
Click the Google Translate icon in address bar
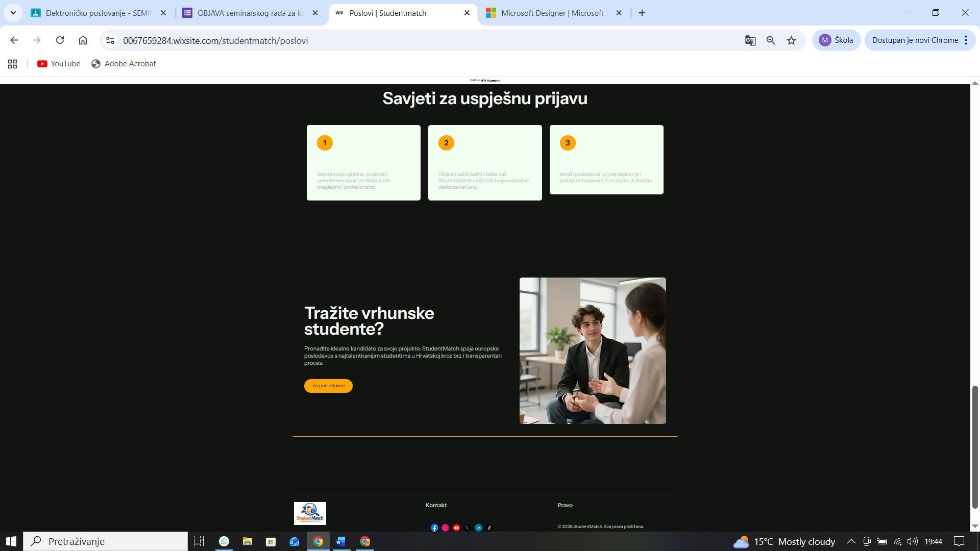[750, 40]
